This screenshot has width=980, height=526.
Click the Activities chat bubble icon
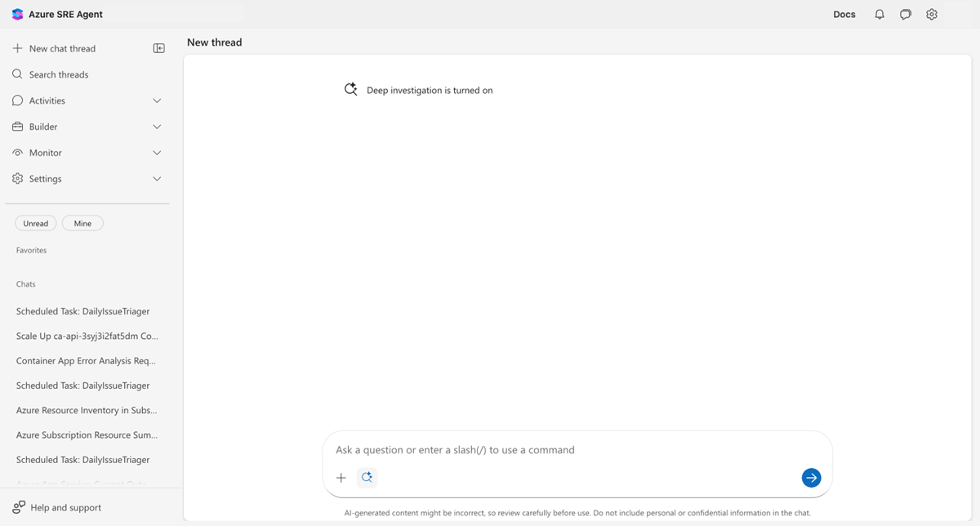click(17, 100)
